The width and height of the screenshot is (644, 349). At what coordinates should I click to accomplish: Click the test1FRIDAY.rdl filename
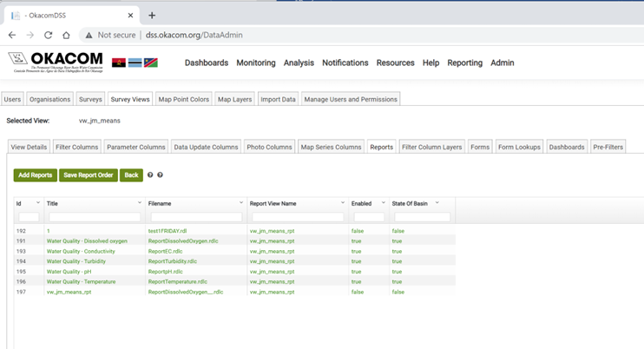tap(168, 231)
